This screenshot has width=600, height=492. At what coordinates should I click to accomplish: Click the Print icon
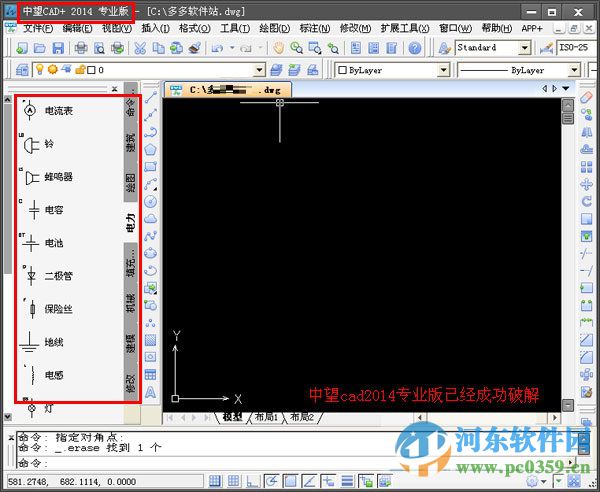click(81, 48)
